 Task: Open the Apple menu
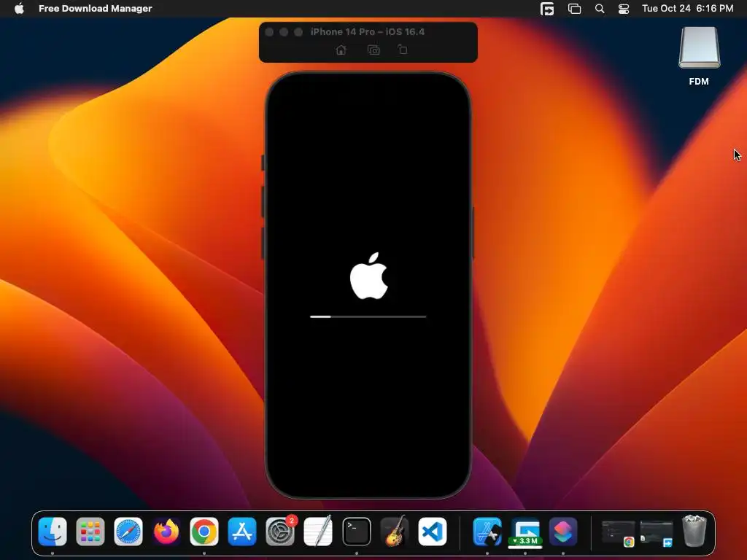pyautogui.click(x=19, y=8)
